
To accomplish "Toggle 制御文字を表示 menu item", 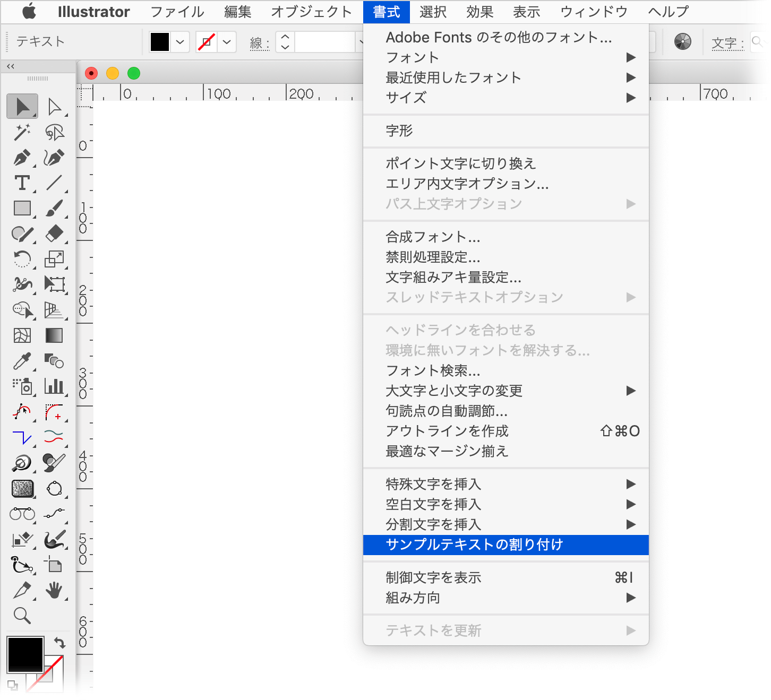I will [x=506, y=577].
